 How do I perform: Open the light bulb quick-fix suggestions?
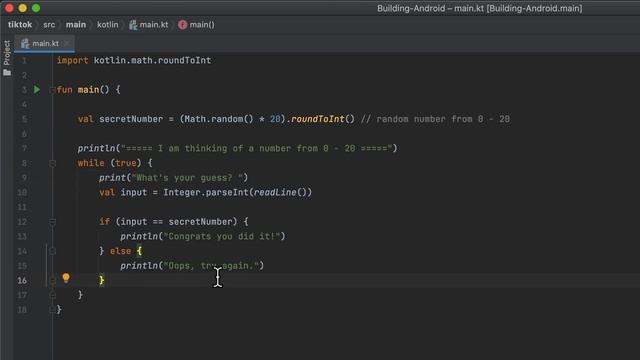click(x=66, y=278)
